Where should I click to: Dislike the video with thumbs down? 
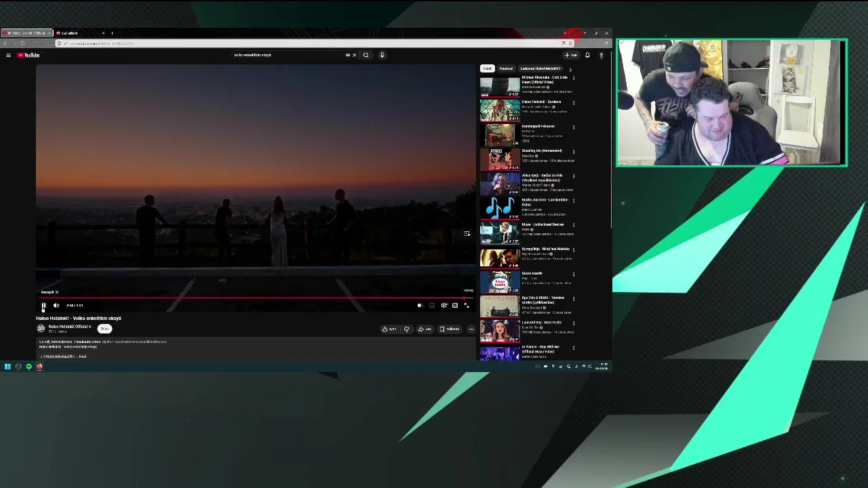(x=407, y=329)
